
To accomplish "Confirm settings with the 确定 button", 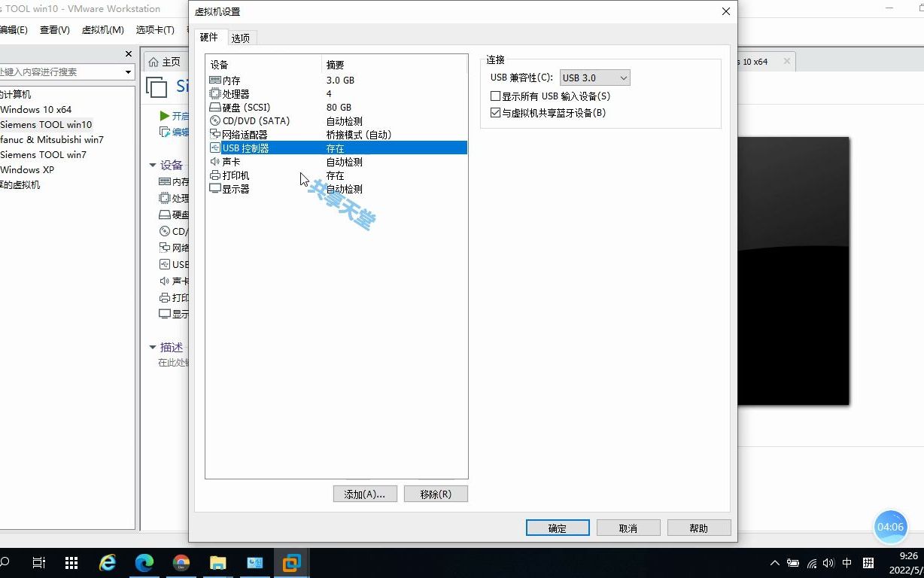I will [x=557, y=528].
